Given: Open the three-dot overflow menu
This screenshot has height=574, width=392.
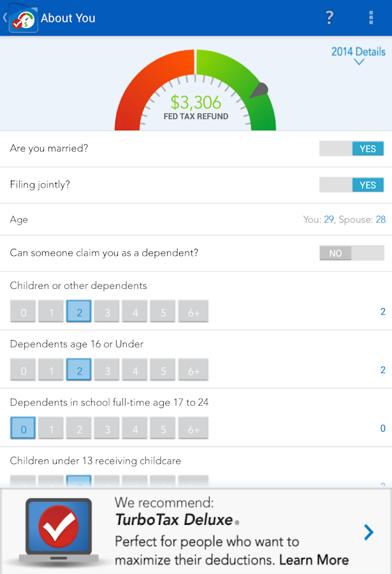Looking at the screenshot, I should (371, 18).
